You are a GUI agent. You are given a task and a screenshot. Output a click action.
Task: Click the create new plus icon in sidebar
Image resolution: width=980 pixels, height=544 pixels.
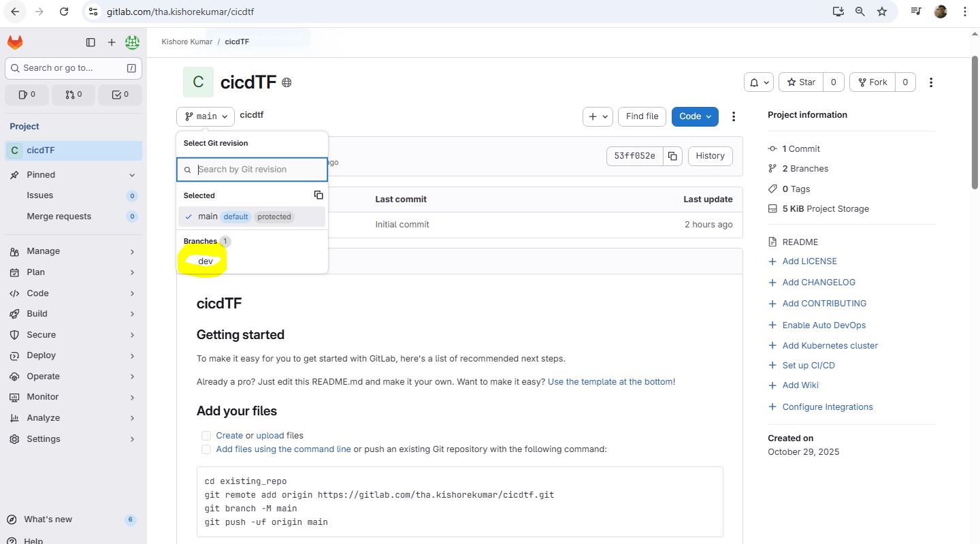(x=112, y=42)
